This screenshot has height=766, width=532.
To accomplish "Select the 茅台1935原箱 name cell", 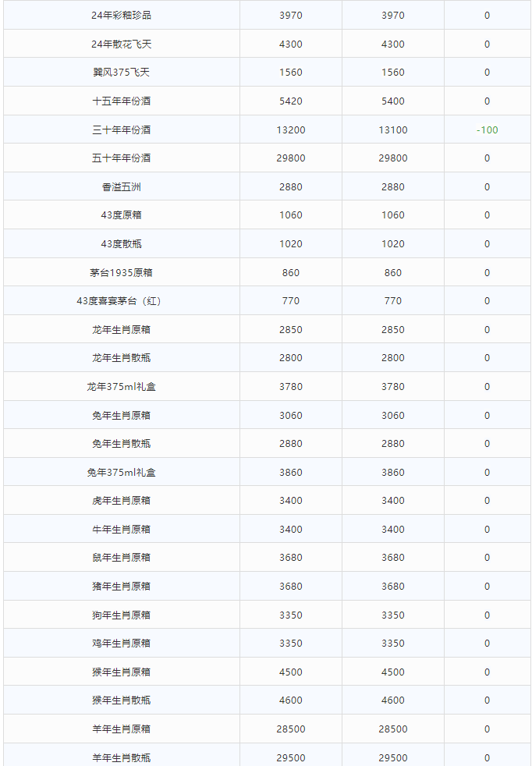I will (x=121, y=273).
